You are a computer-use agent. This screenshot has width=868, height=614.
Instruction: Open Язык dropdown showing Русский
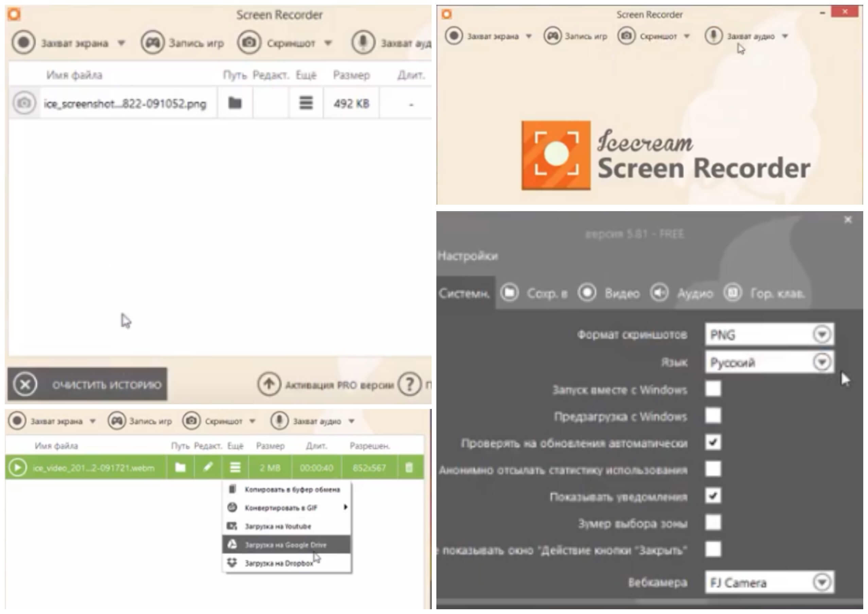[x=769, y=362]
